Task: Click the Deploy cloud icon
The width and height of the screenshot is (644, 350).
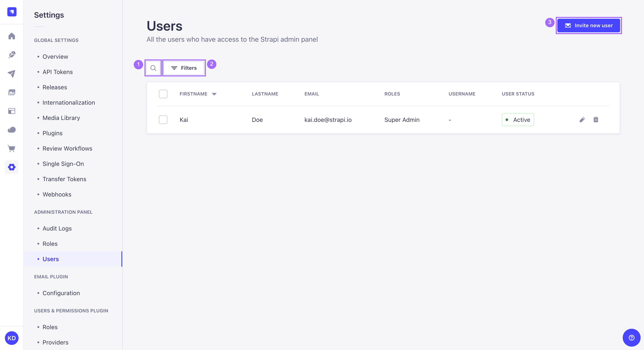Action: [x=12, y=129]
